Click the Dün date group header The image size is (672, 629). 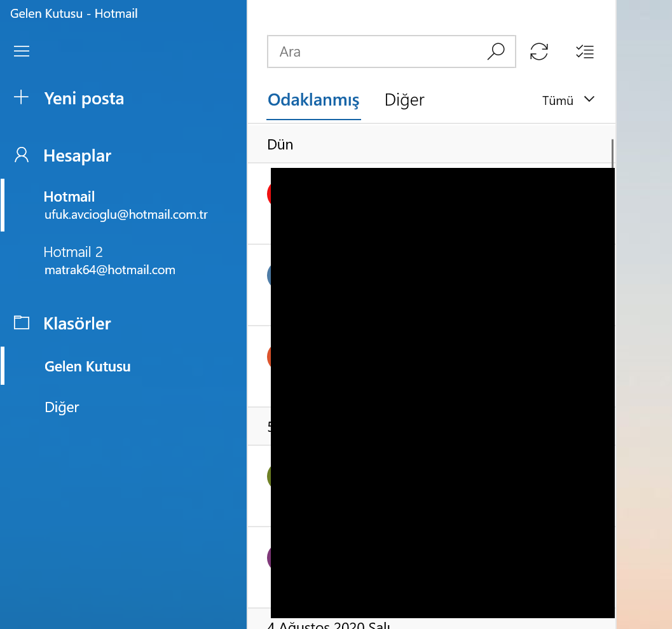coord(431,144)
